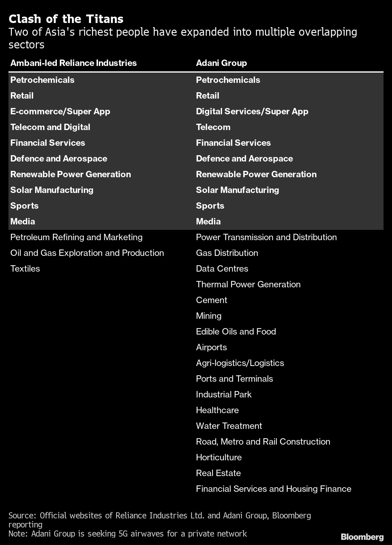Screen dimensions: 392x545
Task: Select the Ambani-led Reliance Industries column header
Action: 73,63
